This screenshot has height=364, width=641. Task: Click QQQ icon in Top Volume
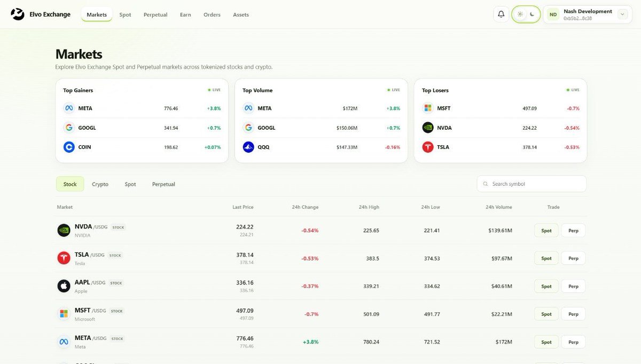248,147
